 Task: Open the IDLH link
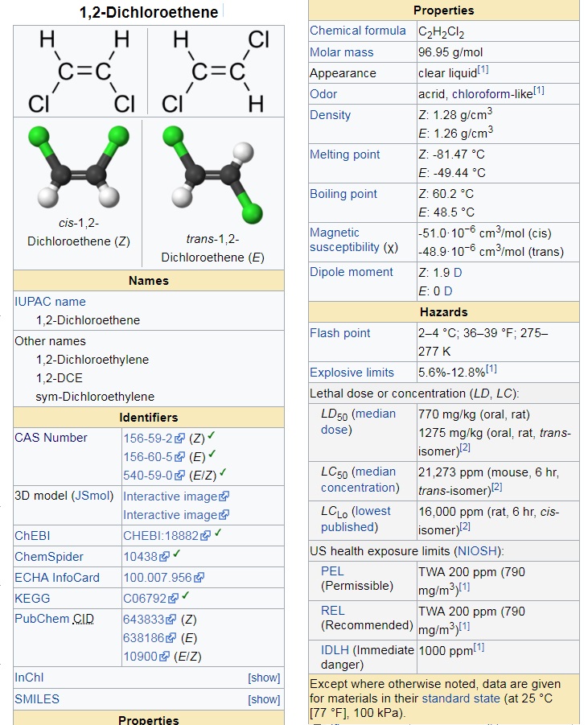pyautogui.click(x=335, y=650)
